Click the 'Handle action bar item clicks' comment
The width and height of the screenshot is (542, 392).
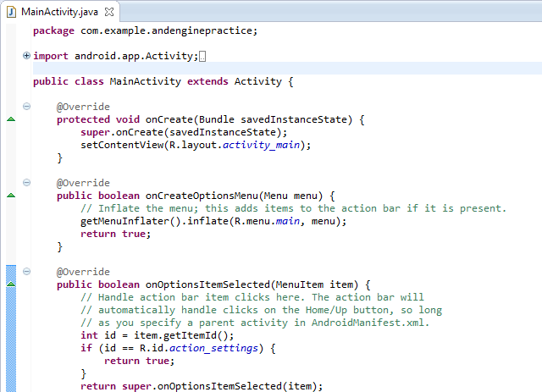coord(252,297)
